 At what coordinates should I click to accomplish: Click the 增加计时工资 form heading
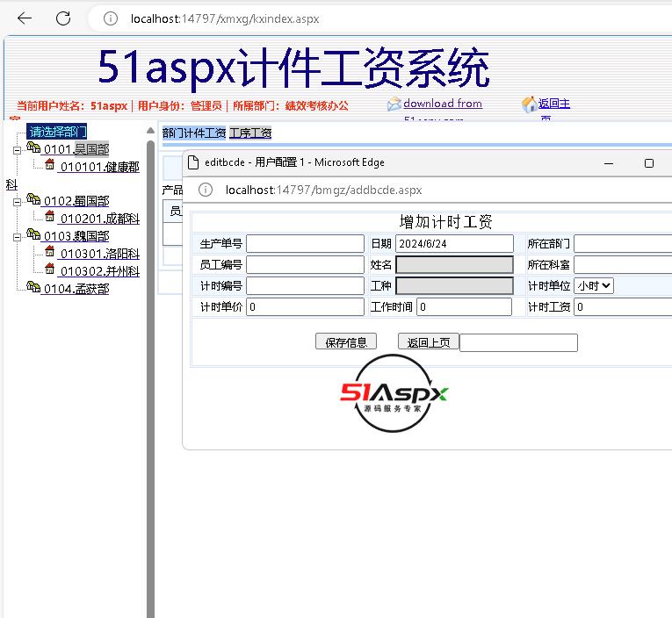[x=445, y=222]
